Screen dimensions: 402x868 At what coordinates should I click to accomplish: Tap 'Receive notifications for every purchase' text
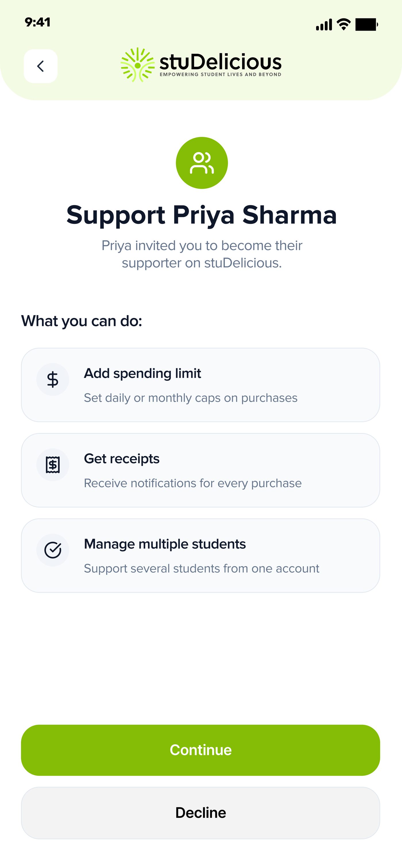[x=193, y=483]
